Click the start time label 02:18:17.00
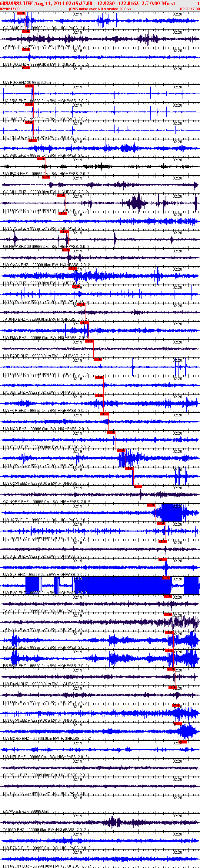Image resolution: width=200 pixels, height=868 pixels. coord(10,9)
